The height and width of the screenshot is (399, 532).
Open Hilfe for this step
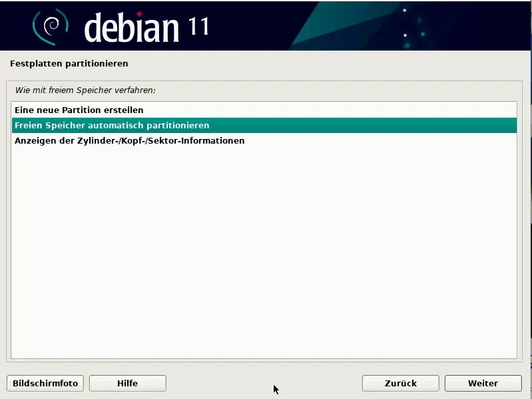point(128,384)
